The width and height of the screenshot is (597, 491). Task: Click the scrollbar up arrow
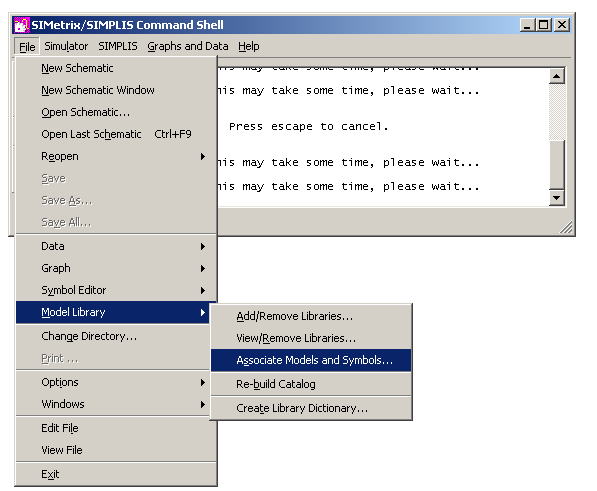coord(557,77)
